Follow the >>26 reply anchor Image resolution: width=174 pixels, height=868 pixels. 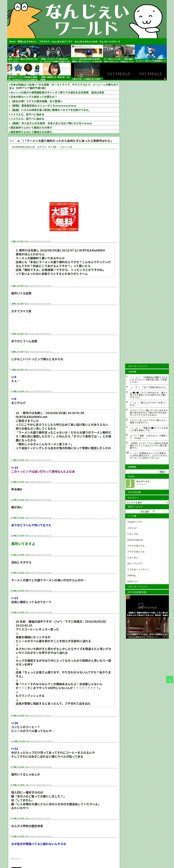pos(14,723)
